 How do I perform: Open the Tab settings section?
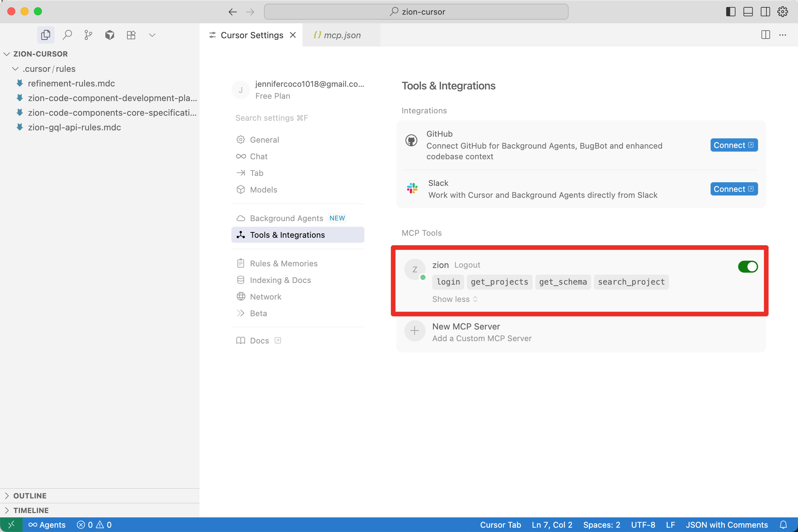tap(298, 173)
